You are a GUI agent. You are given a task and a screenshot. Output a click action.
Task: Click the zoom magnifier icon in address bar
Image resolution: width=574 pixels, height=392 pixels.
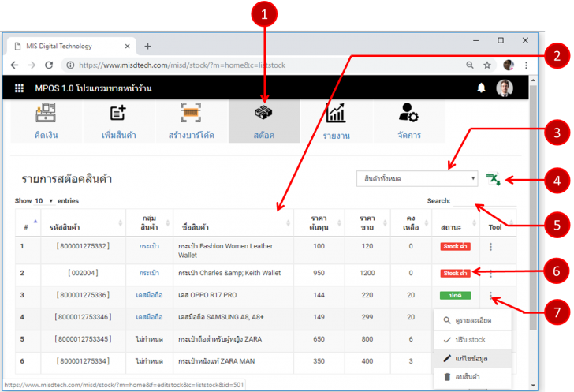pos(470,65)
